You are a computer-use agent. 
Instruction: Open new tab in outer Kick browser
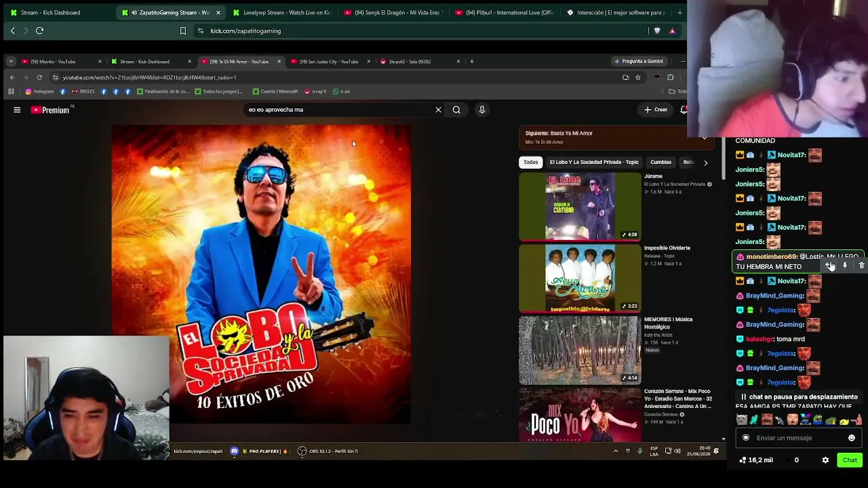679,12
